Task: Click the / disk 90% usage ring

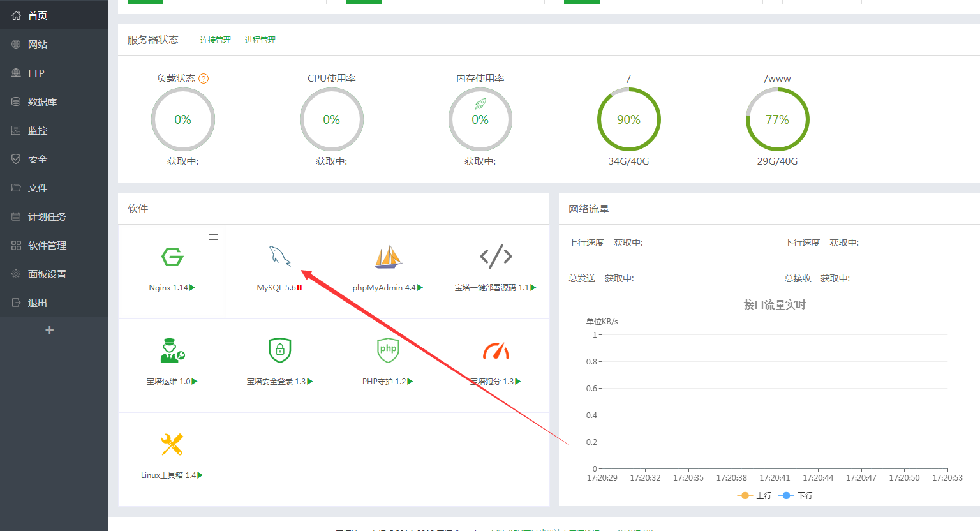Action: tap(629, 119)
